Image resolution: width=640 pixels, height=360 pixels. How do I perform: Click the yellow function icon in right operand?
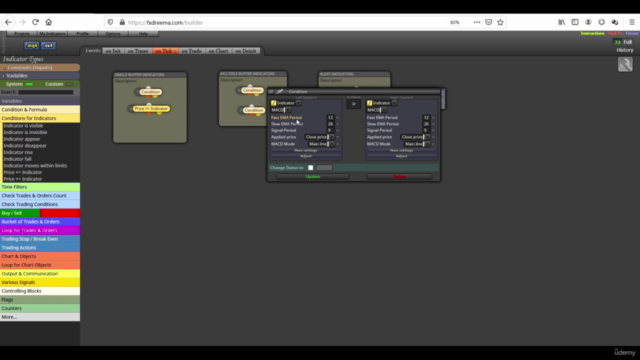[369, 103]
